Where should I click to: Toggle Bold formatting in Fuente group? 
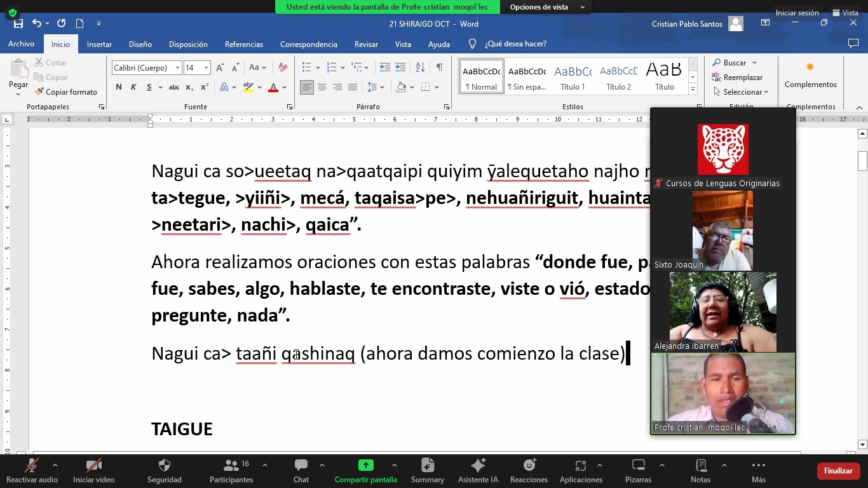(119, 87)
